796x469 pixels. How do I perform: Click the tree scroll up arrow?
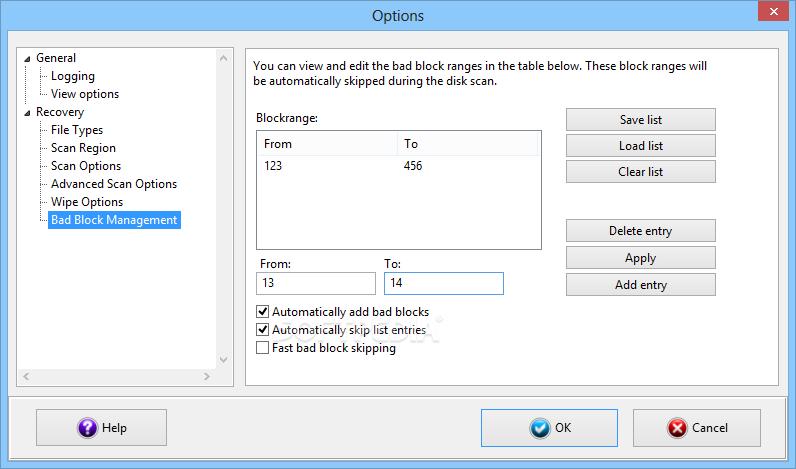click(x=223, y=58)
